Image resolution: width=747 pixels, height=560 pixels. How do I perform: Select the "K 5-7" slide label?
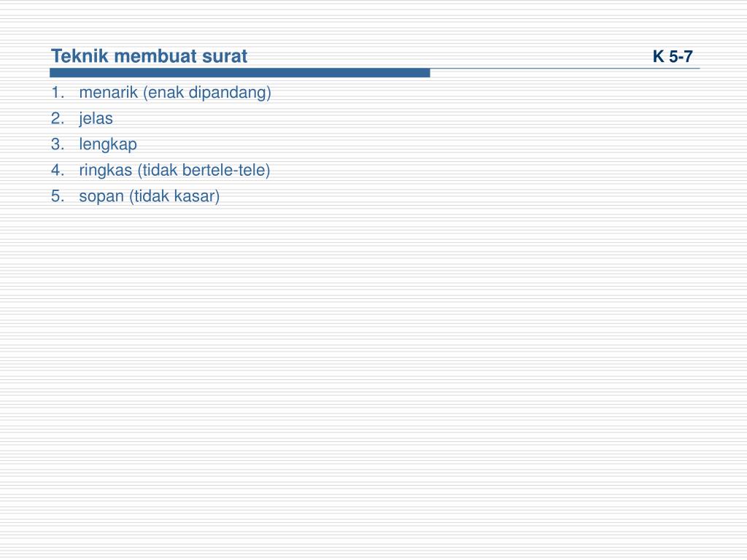672,57
